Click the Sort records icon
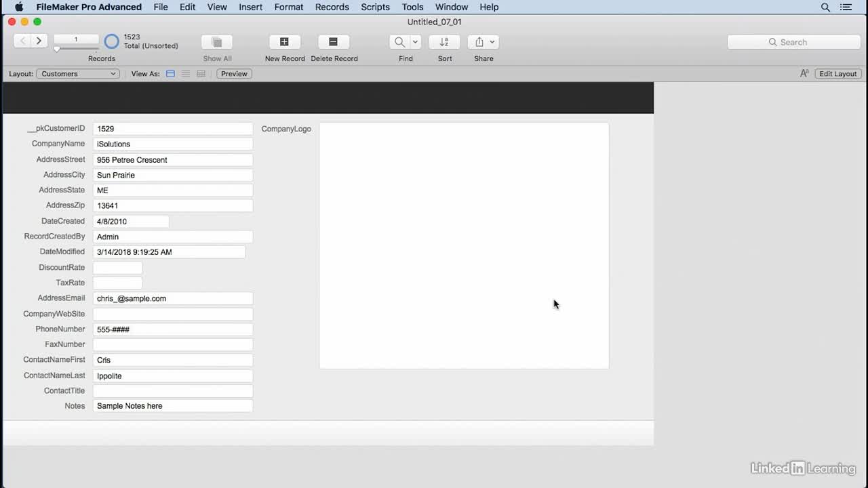The height and width of the screenshot is (488, 868). coord(444,42)
